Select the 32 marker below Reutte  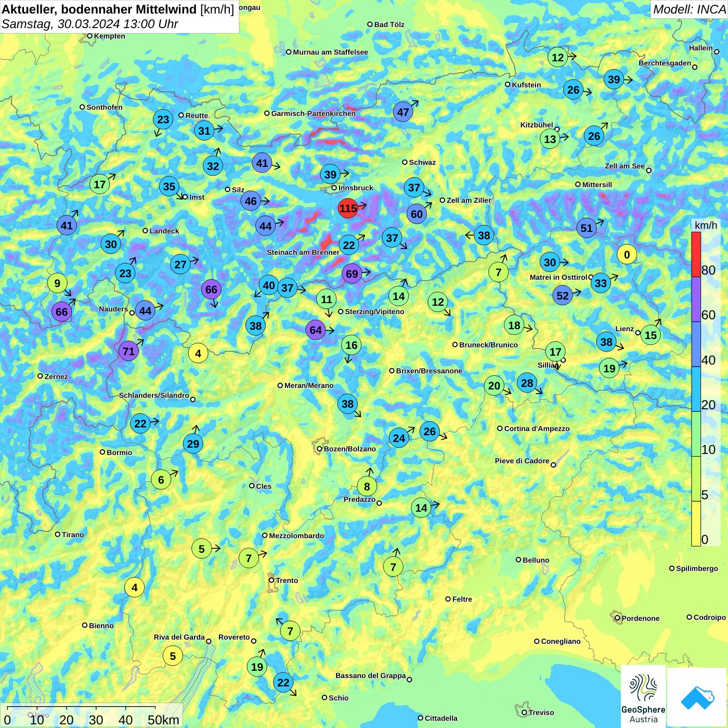[x=213, y=166]
